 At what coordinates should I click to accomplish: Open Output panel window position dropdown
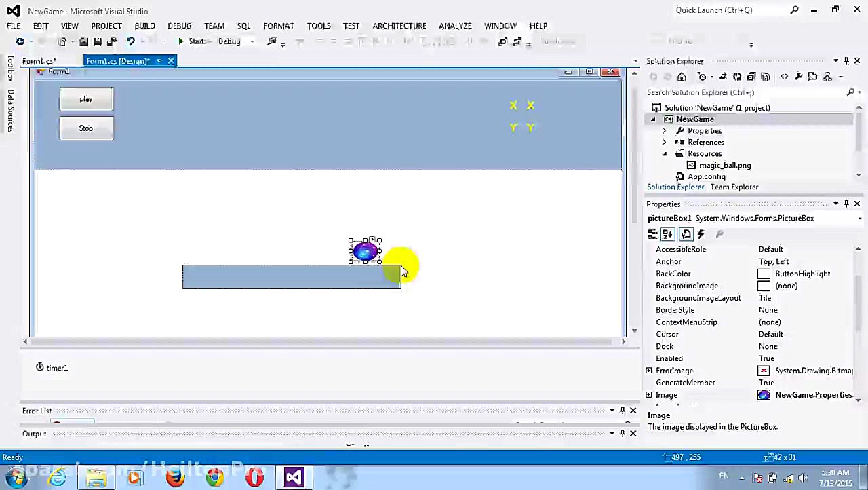tap(612, 434)
